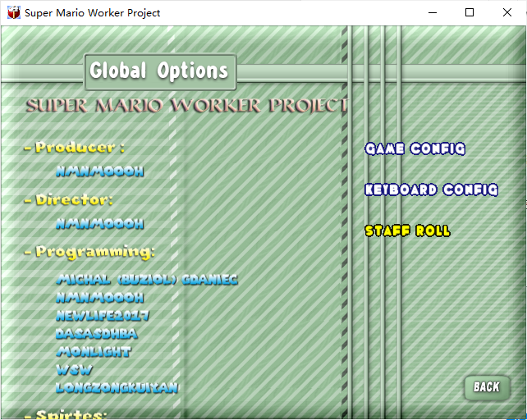Click NMNMOOOH under Programming

coord(100,298)
